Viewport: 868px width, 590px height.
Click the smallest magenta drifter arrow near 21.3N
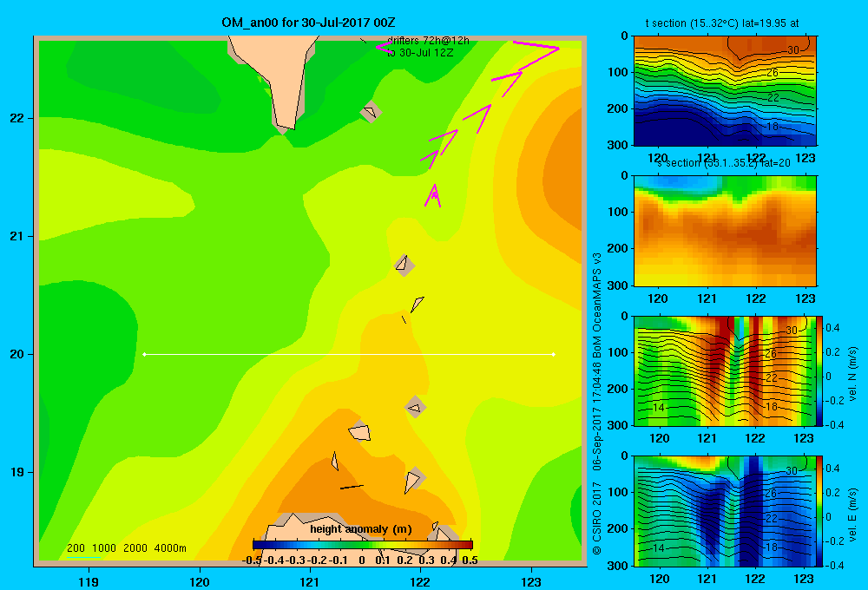click(433, 195)
